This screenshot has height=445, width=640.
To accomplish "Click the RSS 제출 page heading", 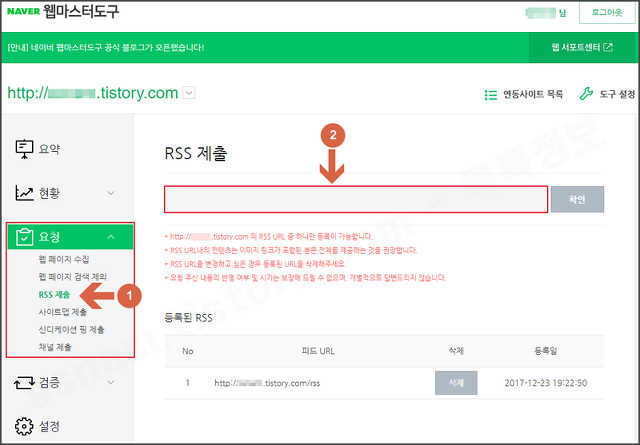I will (196, 154).
